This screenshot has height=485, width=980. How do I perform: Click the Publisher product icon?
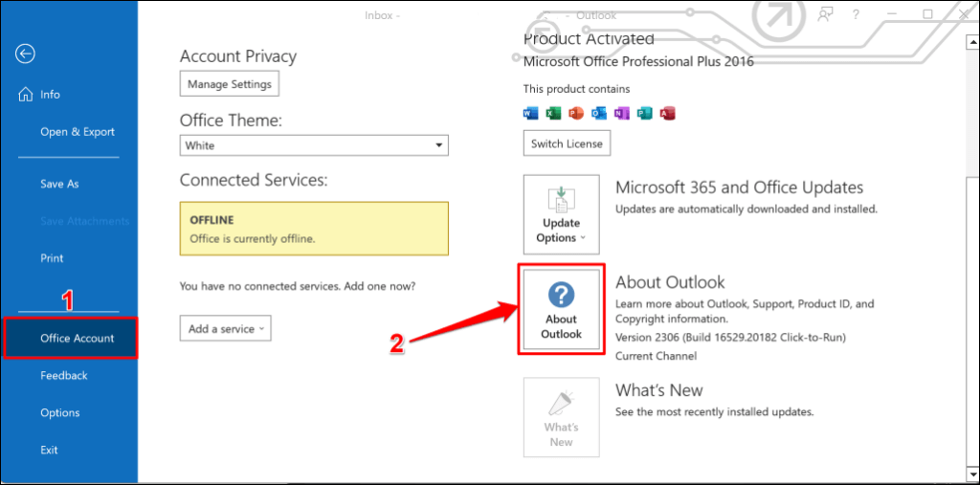[x=644, y=113]
